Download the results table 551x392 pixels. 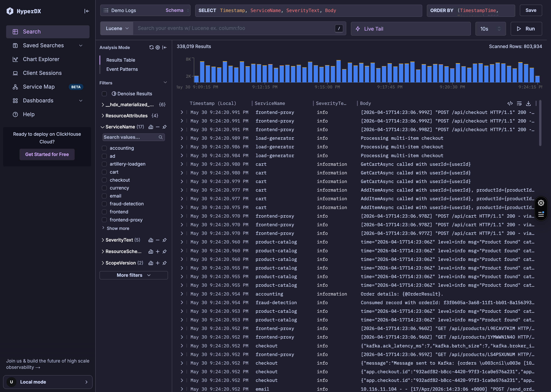point(528,104)
